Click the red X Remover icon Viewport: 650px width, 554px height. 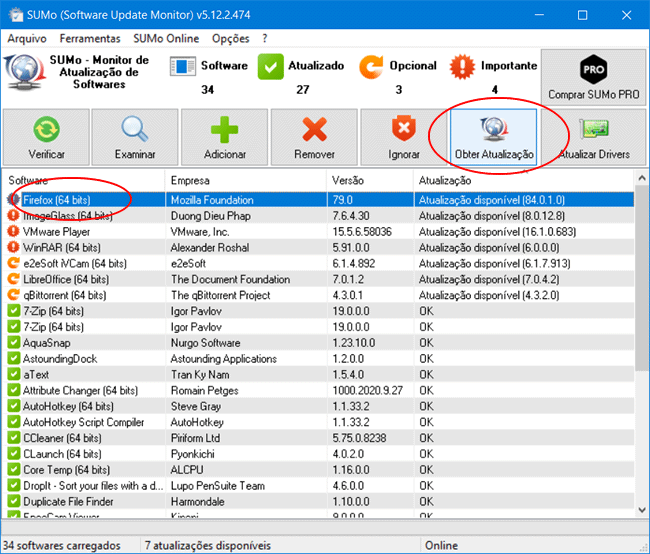[314, 129]
